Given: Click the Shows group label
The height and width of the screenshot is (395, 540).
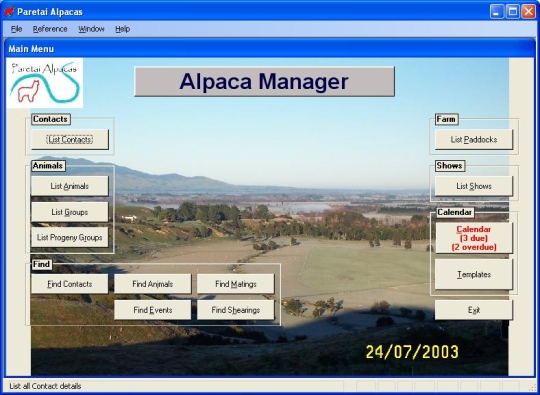Looking at the screenshot, I should point(450,166).
